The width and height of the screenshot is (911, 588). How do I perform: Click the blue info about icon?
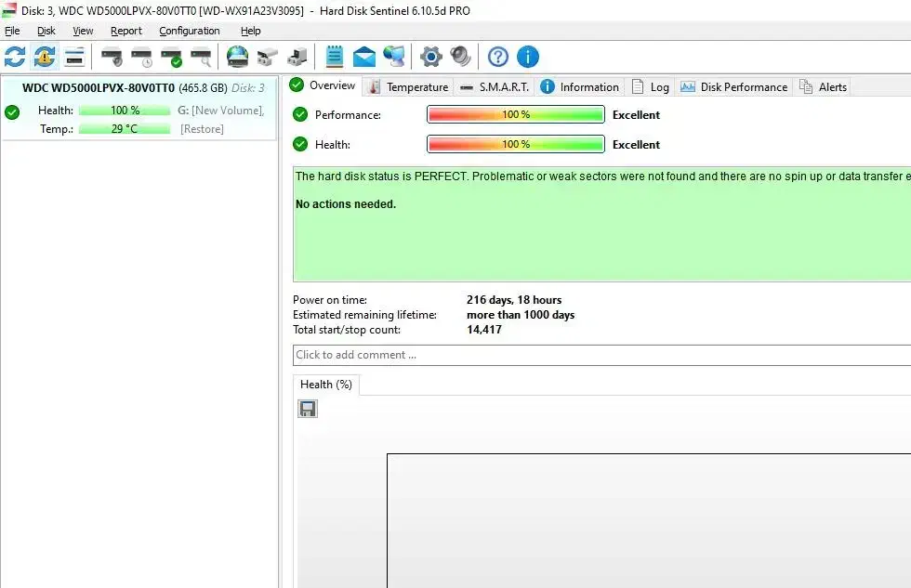click(x=528, y=58)
